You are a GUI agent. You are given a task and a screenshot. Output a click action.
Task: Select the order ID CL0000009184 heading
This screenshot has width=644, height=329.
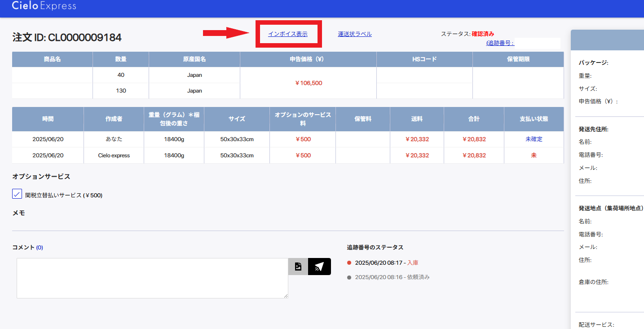tap(67, 38)
